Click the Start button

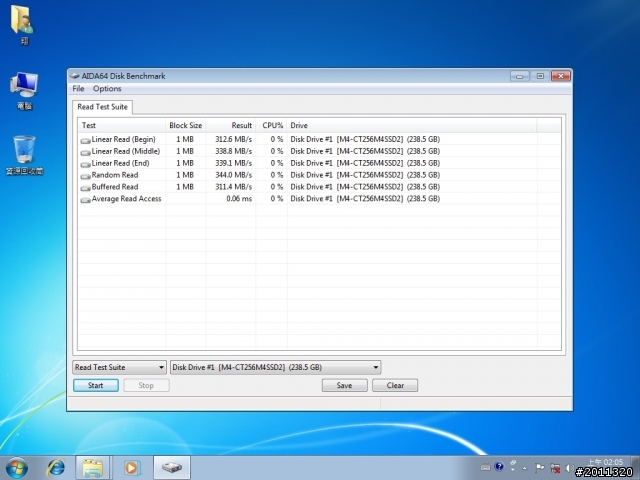(96, 385)
